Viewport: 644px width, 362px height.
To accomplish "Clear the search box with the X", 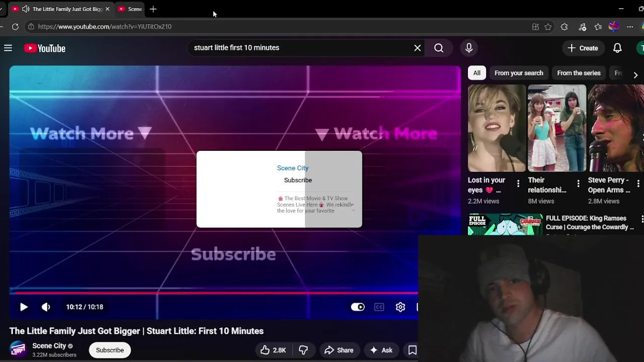I will [x=418, y=48].
